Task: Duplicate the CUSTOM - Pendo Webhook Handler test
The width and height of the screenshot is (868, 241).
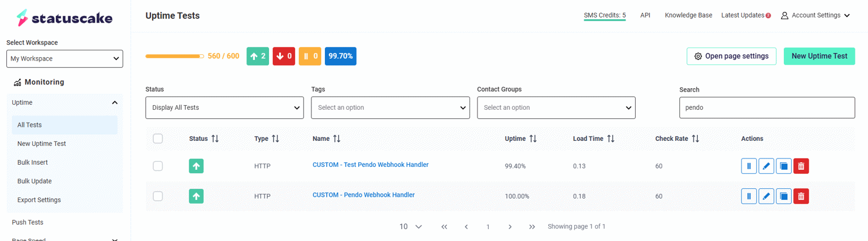Action: (784, 196)
